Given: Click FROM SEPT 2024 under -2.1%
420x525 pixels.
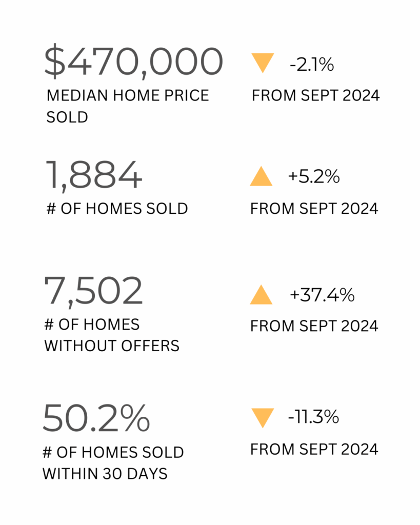Looking at the screenshot, I should click(x=315, y=95).
